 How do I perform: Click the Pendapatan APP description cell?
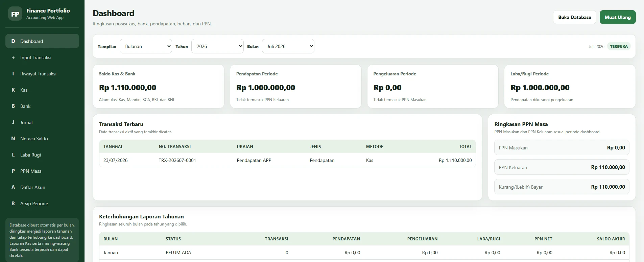(x=254, y=160)
